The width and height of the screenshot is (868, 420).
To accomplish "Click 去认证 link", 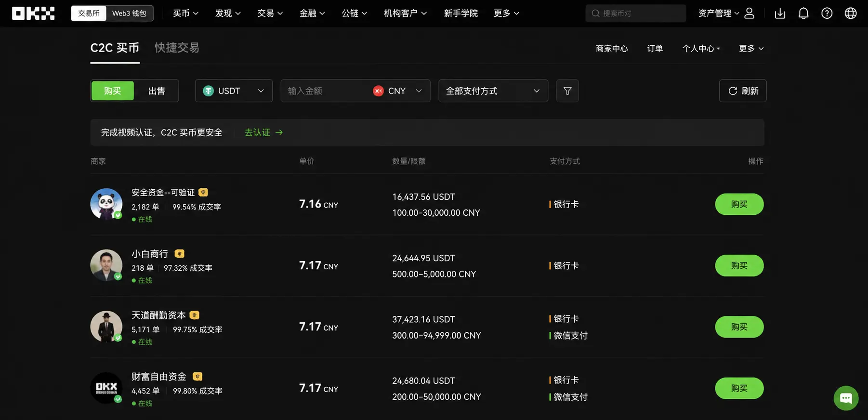I will click(x=263, y=132).
